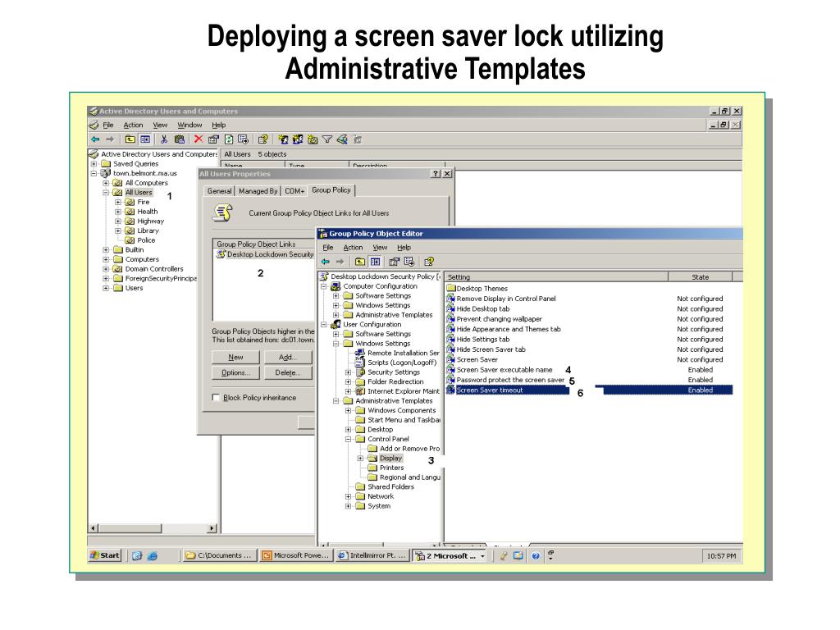Collapse the Control Panel folder

tap(348, 440)
